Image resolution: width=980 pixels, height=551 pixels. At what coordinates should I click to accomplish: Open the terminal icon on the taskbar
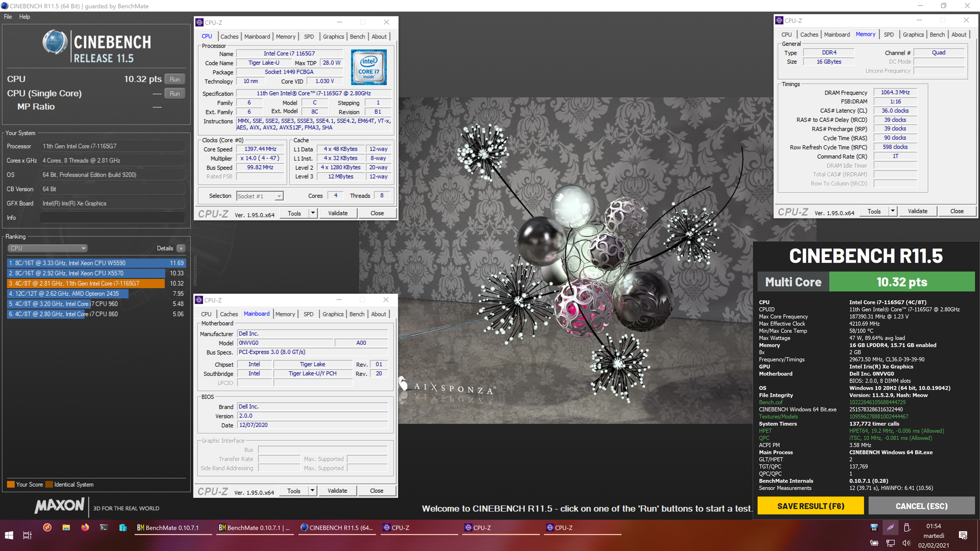click(x=104, y=528)
